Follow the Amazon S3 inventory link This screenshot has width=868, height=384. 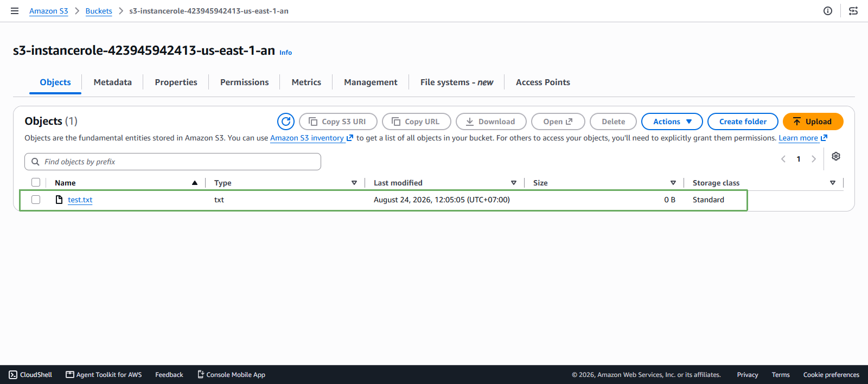(311, 138)
